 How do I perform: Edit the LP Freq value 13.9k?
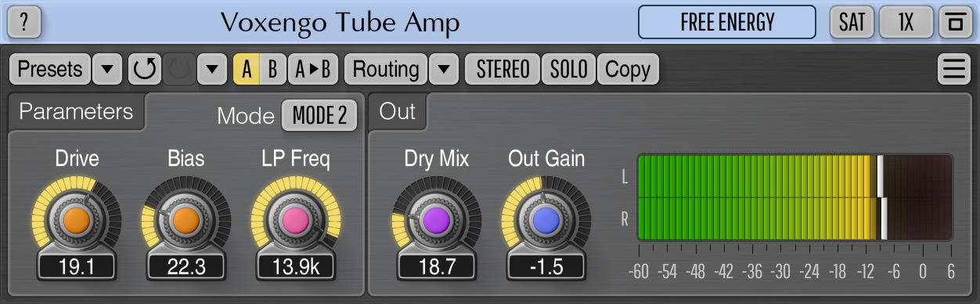coord(296,266)
